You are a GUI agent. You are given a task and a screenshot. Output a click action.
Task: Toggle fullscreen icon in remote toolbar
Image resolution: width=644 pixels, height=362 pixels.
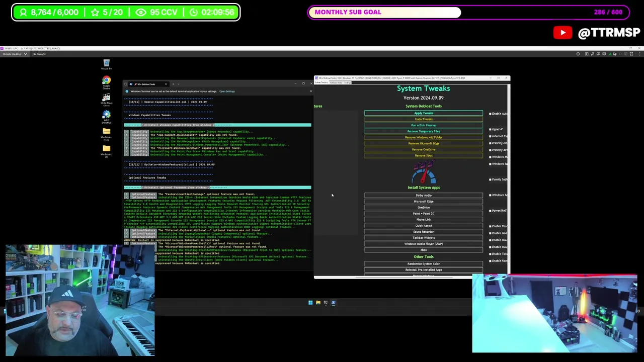tap(631, 54)
